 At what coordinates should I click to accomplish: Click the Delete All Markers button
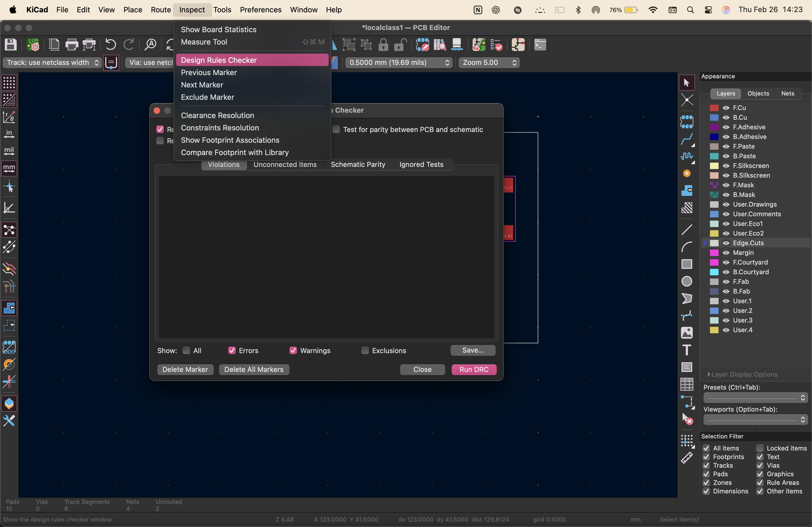pos(254,369)
